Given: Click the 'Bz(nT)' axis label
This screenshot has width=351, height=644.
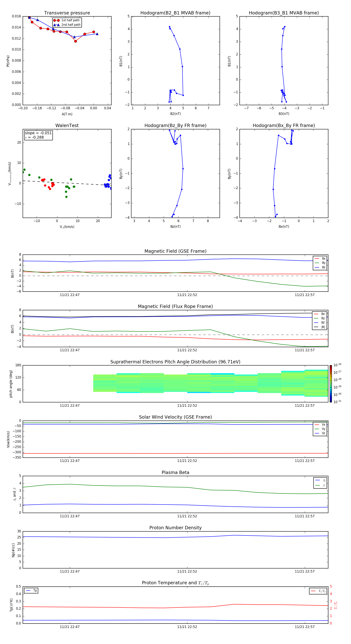Looking at the screenshot, I should (175, 227).
